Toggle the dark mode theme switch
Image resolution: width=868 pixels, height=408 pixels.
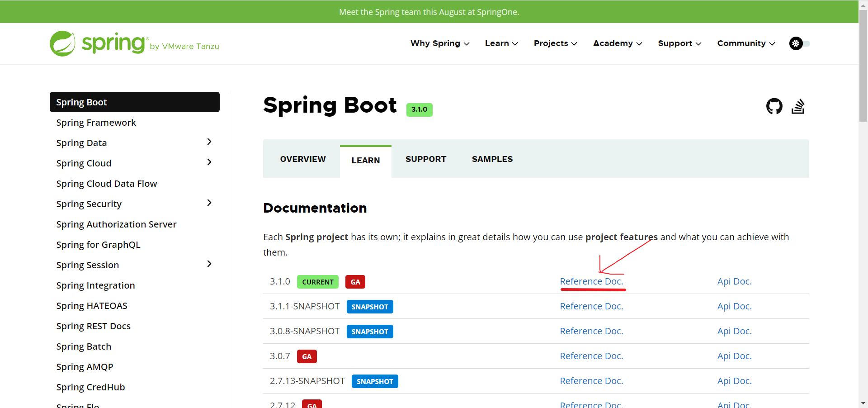(799, 43)
